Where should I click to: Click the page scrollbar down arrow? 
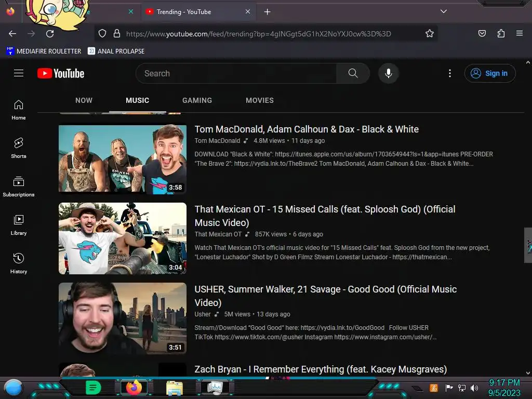[528, 373]
